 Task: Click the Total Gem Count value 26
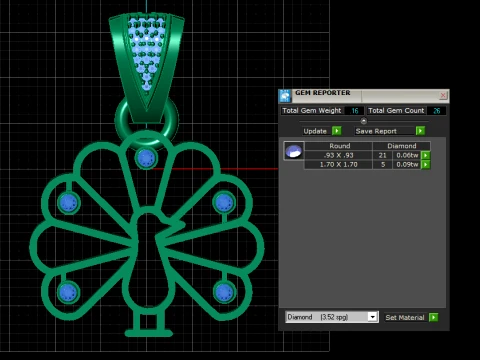(436, 111)
